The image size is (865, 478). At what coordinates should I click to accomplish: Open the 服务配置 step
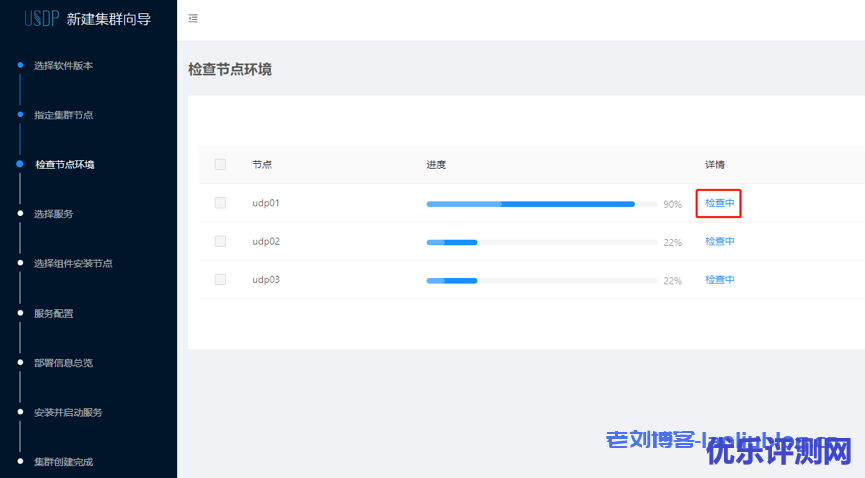click(x=53, y=313)
